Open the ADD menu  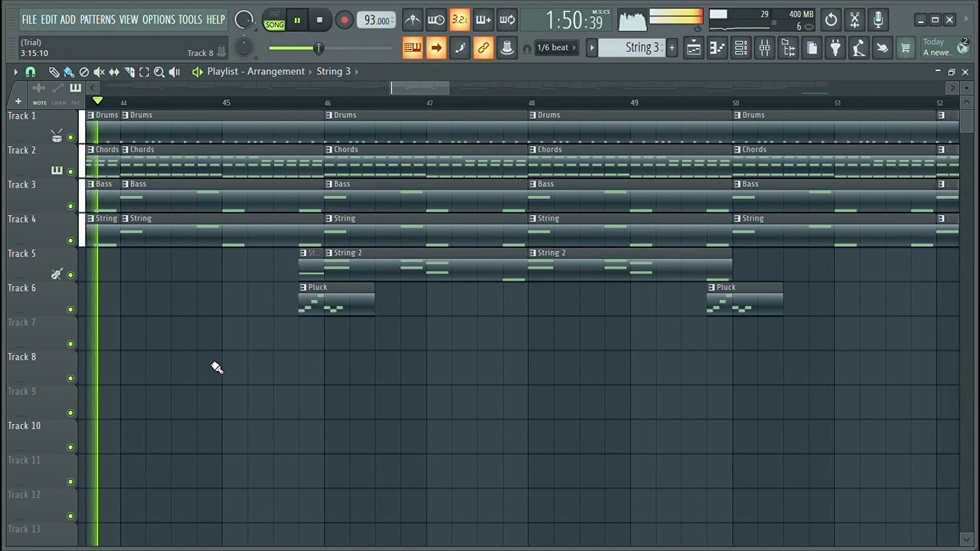pos(68,19)
